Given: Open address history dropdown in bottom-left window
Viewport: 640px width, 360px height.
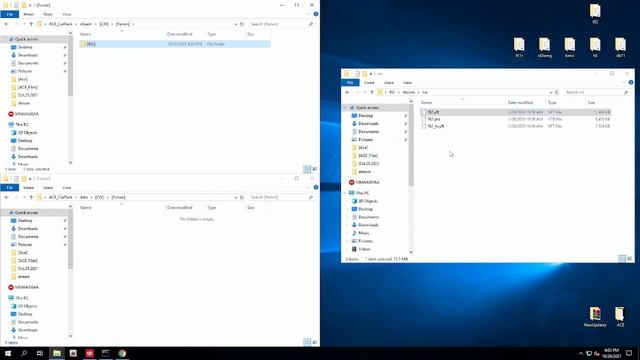Looking at the screenshot, I should [x=236, y=197].
